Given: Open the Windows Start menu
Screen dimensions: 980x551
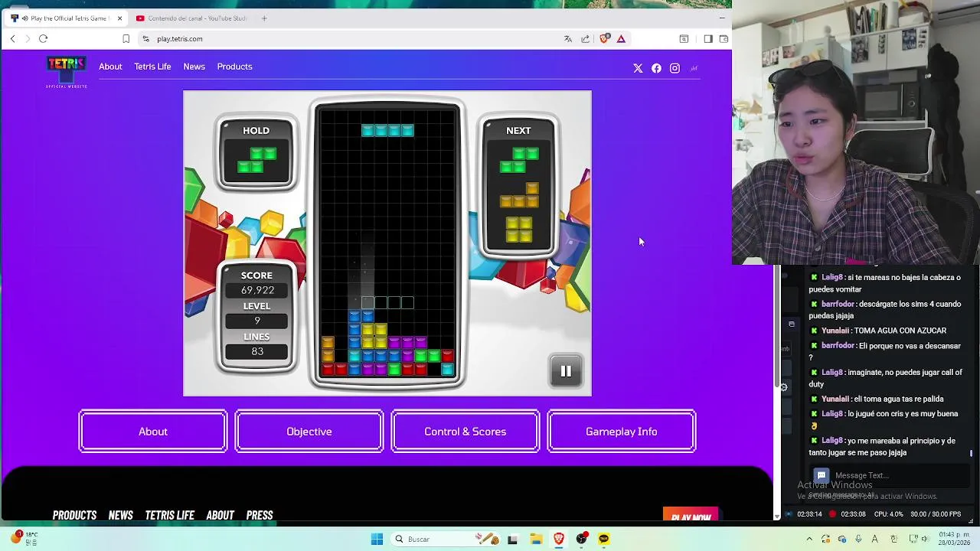Looking at the screenshot, I should [x=377, y=539].
